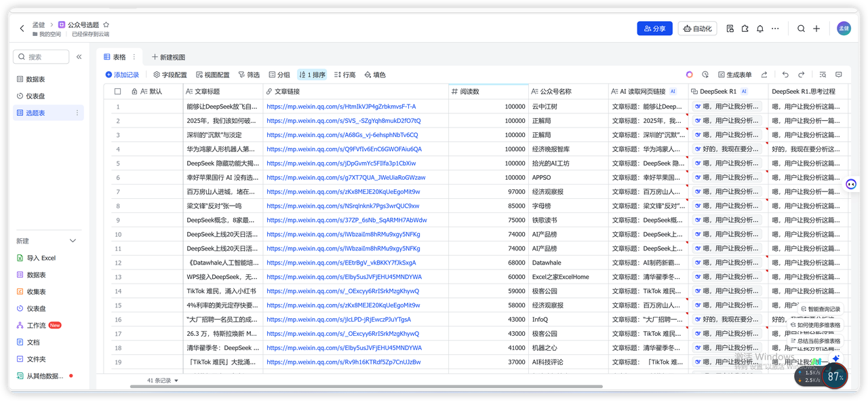Open the 41 条记录 count dropdown
Viewport: 868px width, 401px height.
point(163,381)
